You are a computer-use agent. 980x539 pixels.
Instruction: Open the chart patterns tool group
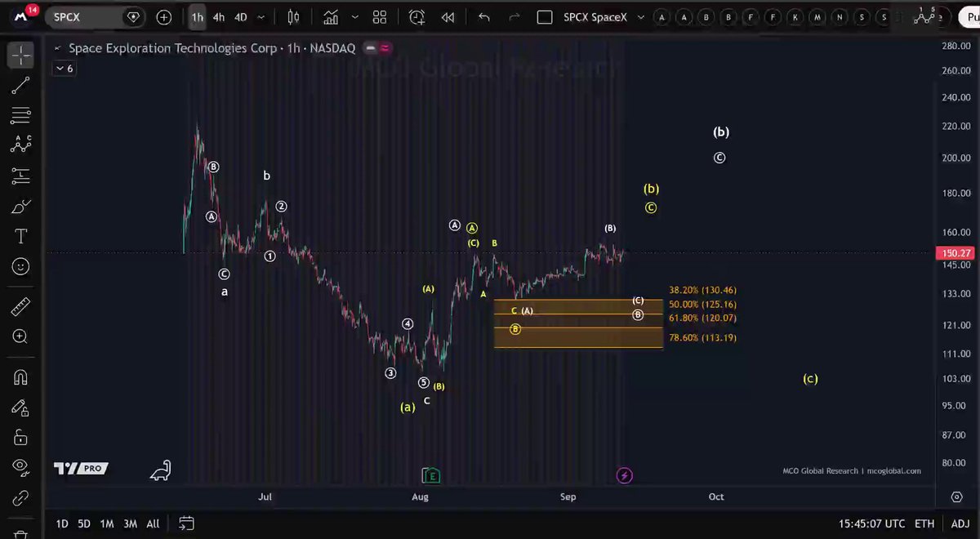20,144
